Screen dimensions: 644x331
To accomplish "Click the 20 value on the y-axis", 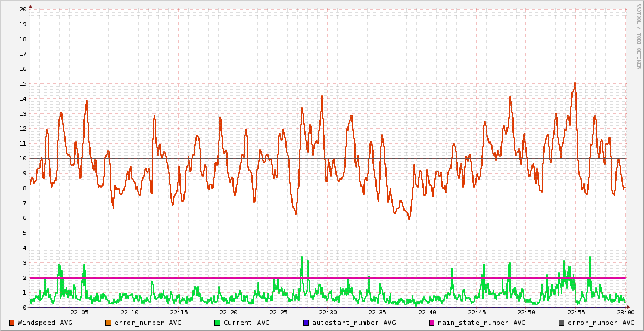I will (23, 10).
